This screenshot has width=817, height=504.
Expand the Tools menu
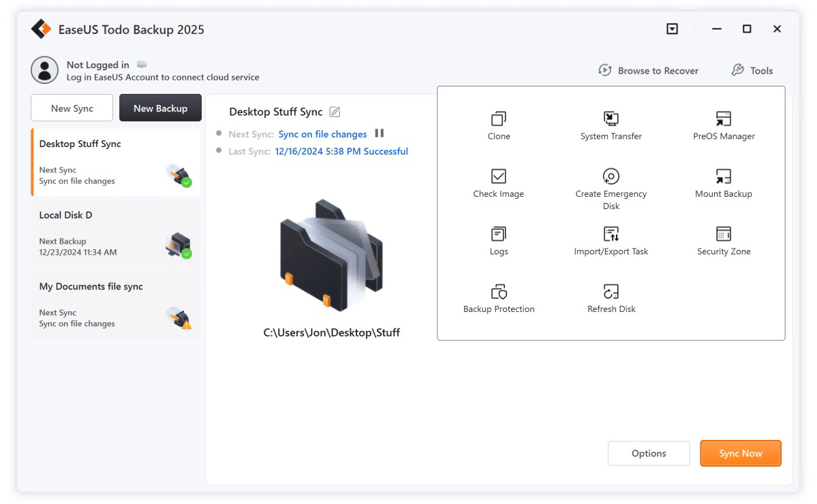click(x=752, y=70)
